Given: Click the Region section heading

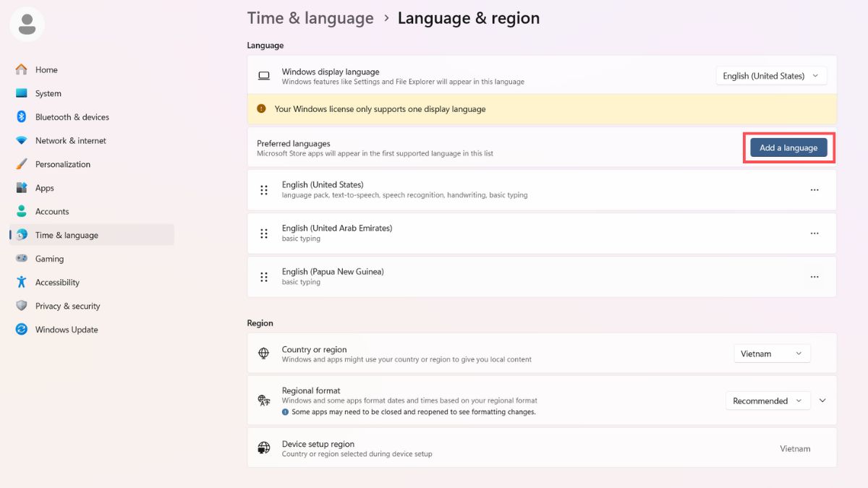Looking at the screenshot, I should 260,323.
